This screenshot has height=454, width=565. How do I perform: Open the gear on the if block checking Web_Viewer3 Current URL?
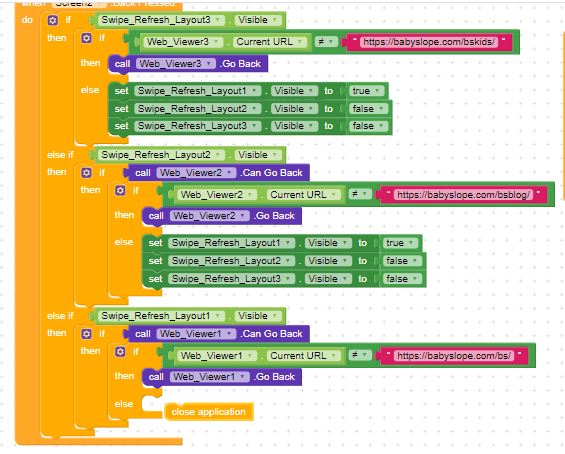pos(86,38)
